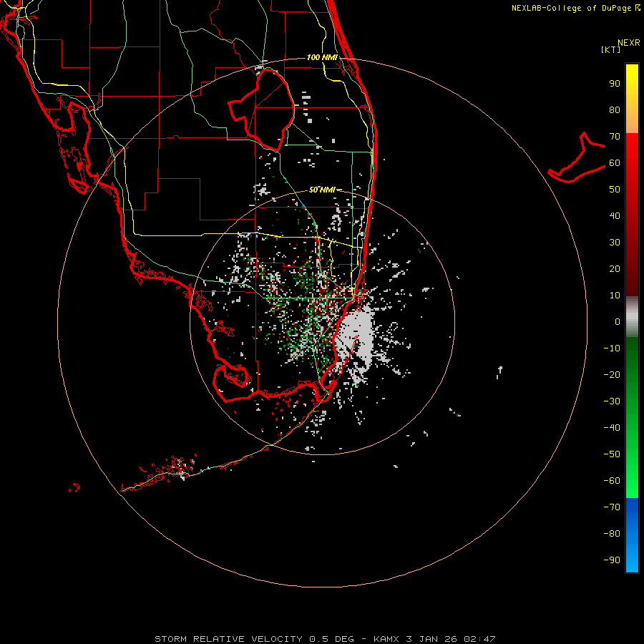The image size is (644, 644).
Task: Click the NEXR label above the color scale
Action: tap(629, 43)
